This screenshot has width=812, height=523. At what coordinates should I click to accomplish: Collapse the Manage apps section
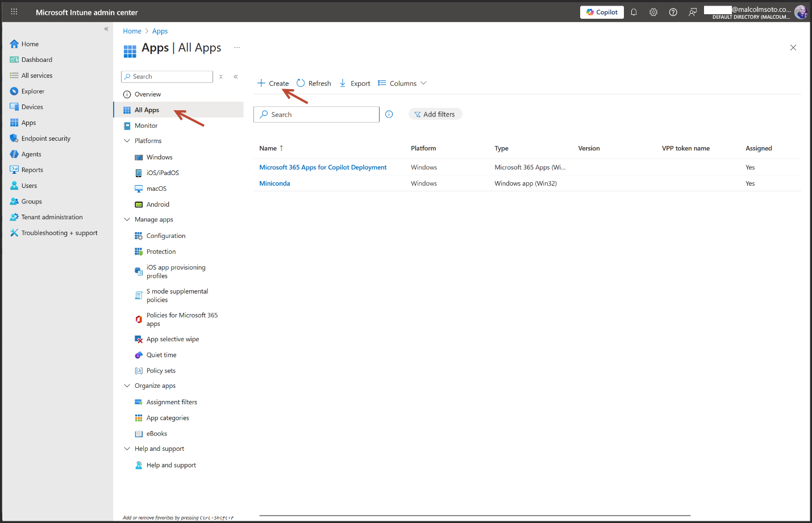tap(127, 220)
